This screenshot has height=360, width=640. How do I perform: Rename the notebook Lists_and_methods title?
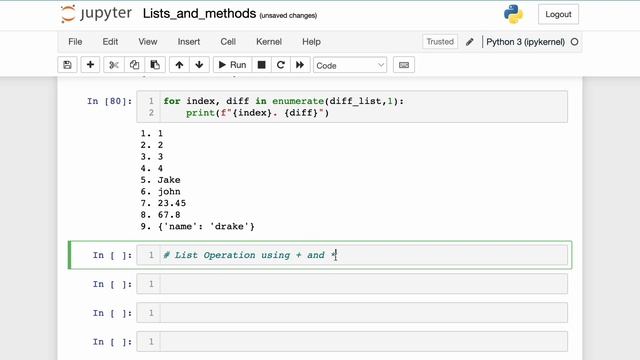click(x=199, y=13)
